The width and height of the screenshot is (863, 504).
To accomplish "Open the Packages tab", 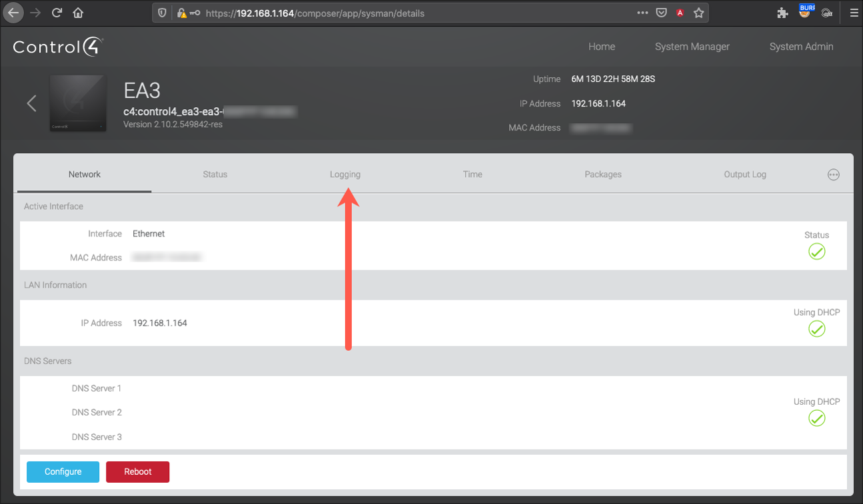I will pyautogui.click(x=602, y=174).
